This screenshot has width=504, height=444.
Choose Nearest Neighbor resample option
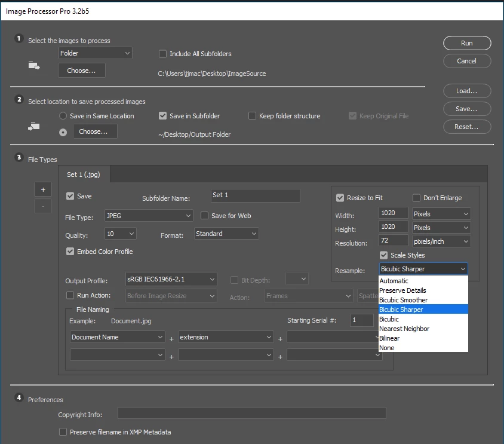point(423,329)
